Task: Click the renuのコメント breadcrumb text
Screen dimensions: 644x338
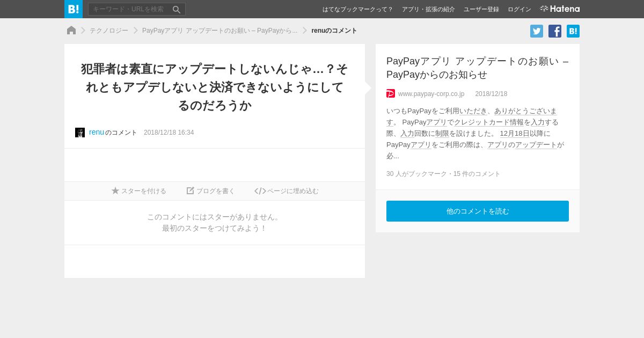Action: [x=334, y=31]
